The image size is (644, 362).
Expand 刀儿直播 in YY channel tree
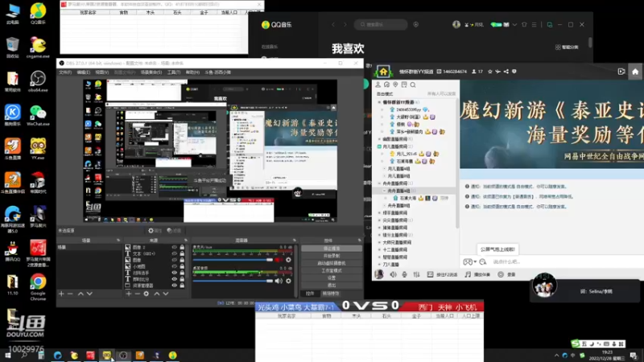[x=379, y=265]
